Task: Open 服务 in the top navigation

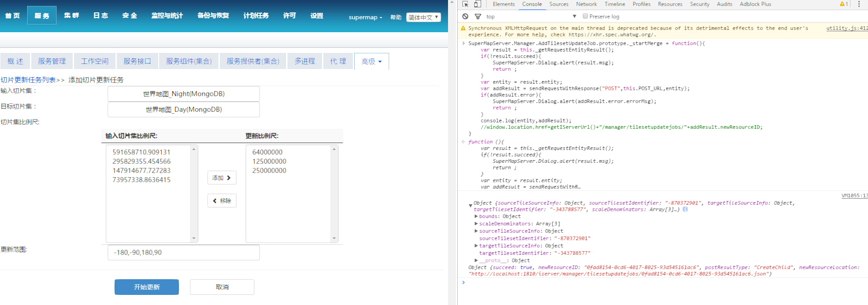Action: tap(42, 16)
